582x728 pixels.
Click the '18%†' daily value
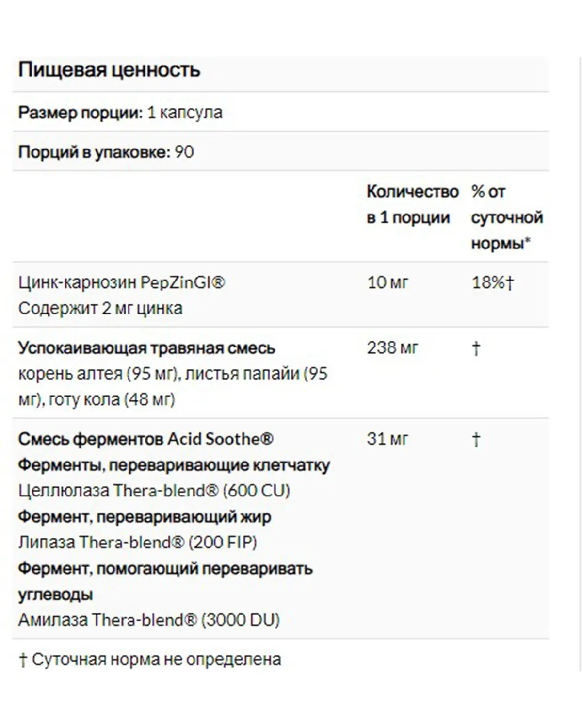[493, 282]
